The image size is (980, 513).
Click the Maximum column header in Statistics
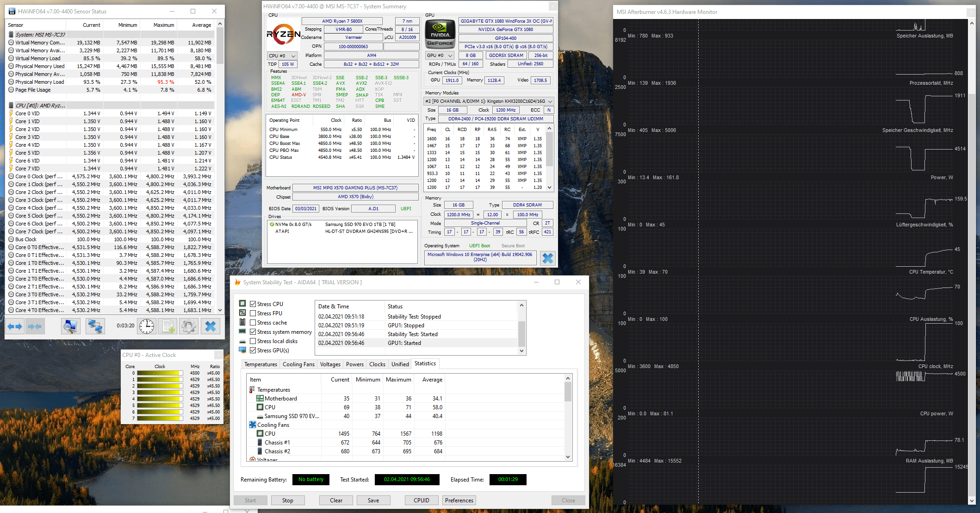(398, 379)
